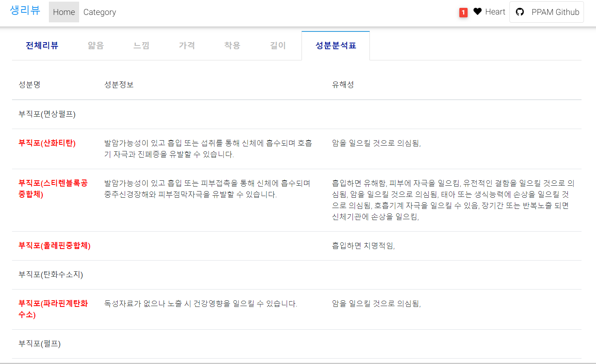Image resolution: width=596 pixels, height=364 pixels.
Task: Open the Category menu
Action: coord(99,12)
